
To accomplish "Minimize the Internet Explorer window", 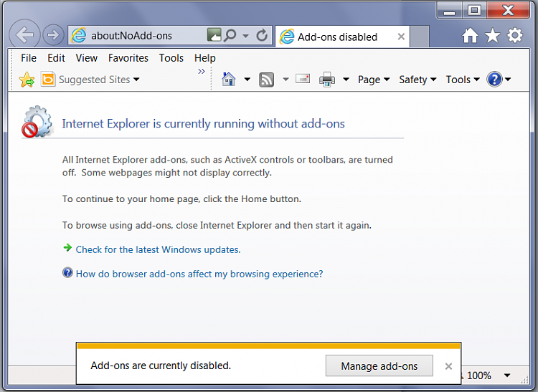I will click(449, 11).
